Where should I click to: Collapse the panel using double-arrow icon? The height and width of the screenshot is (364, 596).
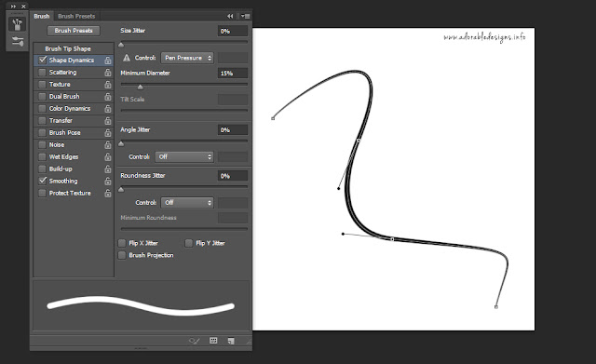[x=230, y=16]
